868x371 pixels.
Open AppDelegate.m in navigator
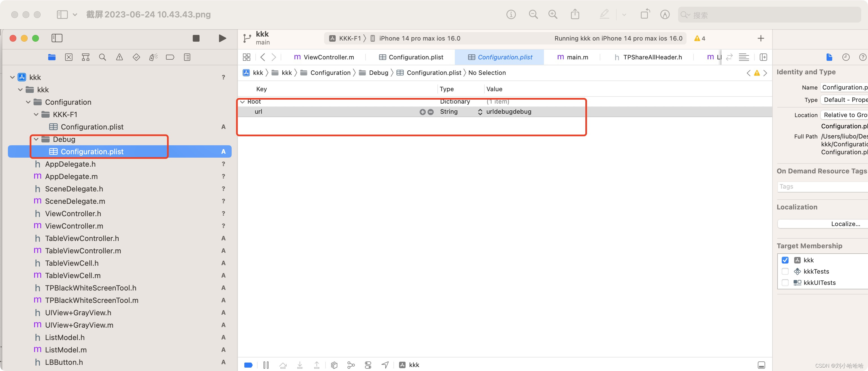click(71, 177)
